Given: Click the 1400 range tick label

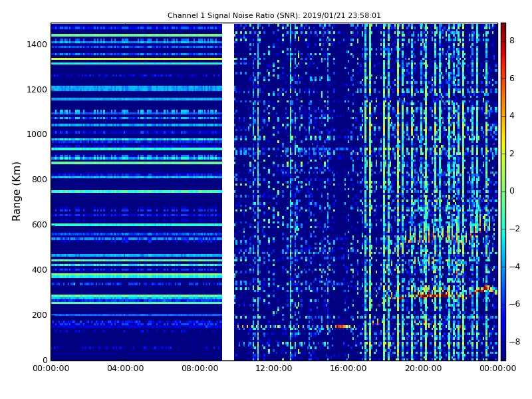Looking at the screenshot, I should coord(37,45).
